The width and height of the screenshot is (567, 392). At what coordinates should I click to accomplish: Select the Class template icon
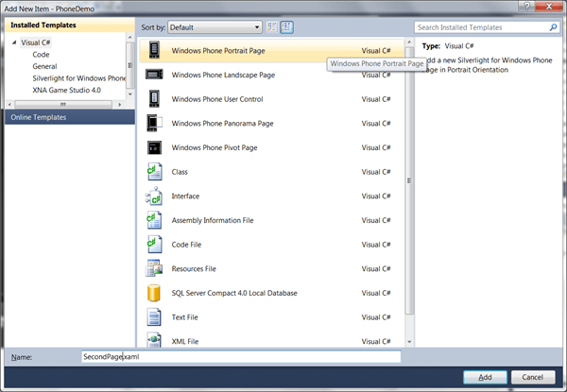point(154,172)
